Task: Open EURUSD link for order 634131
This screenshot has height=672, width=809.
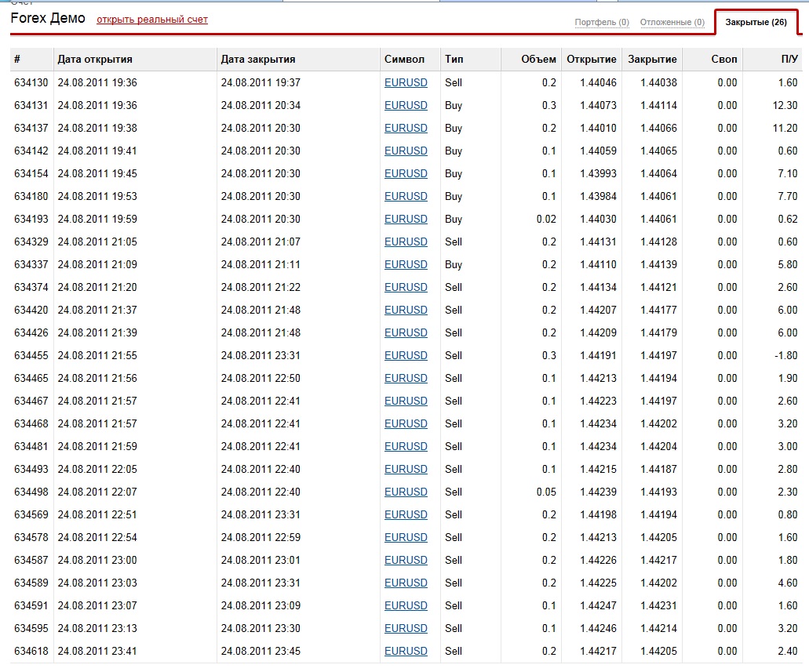Action: [x=406, y=105]
